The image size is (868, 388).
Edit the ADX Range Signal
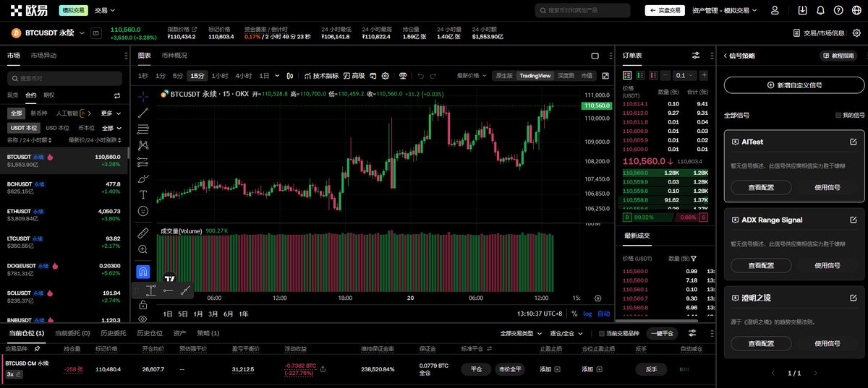coord(854,220)
